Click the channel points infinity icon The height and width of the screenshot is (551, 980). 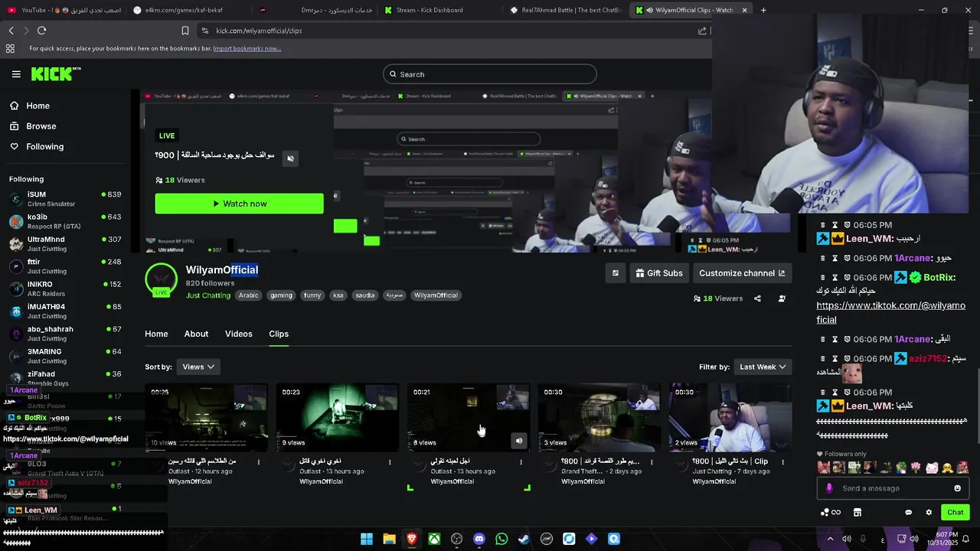pyautogui.click(x=831, y=512)
